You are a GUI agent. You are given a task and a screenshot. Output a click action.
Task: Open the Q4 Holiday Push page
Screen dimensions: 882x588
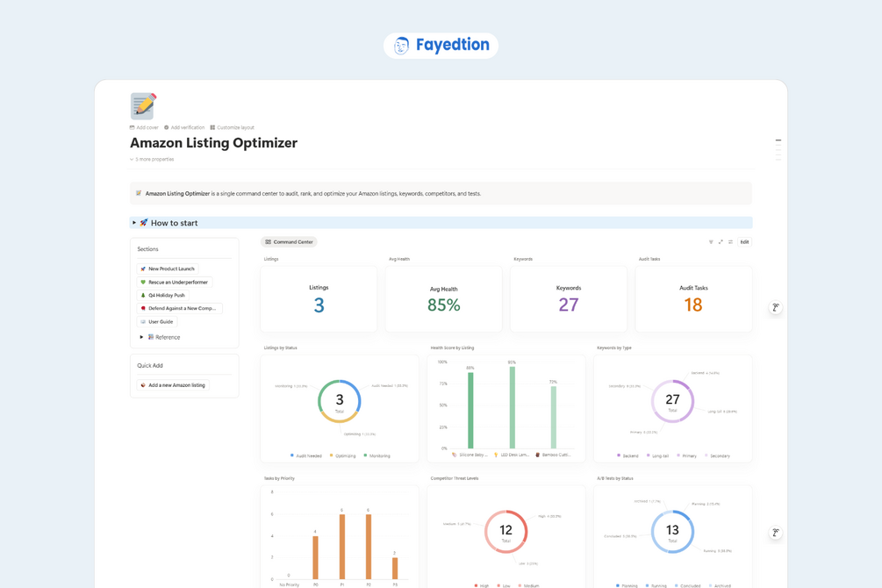(162, 295)
